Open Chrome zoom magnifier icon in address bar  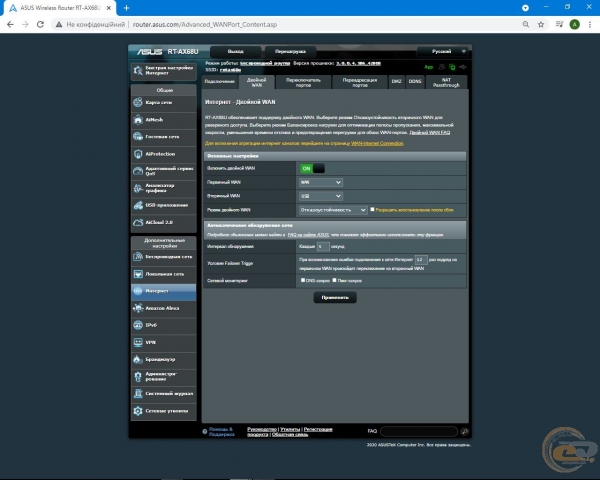coord(526,24)
